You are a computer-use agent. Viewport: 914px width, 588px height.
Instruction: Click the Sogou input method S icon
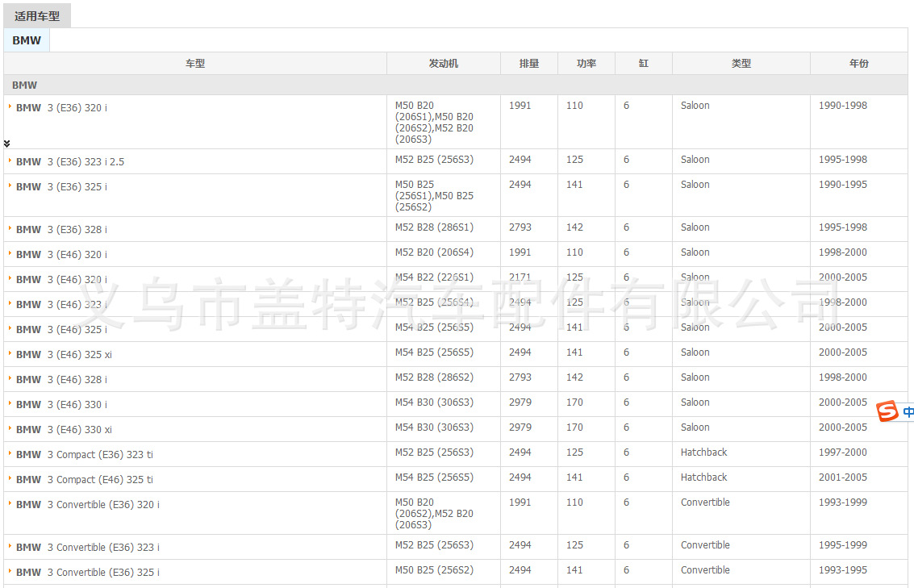[887, 411]
